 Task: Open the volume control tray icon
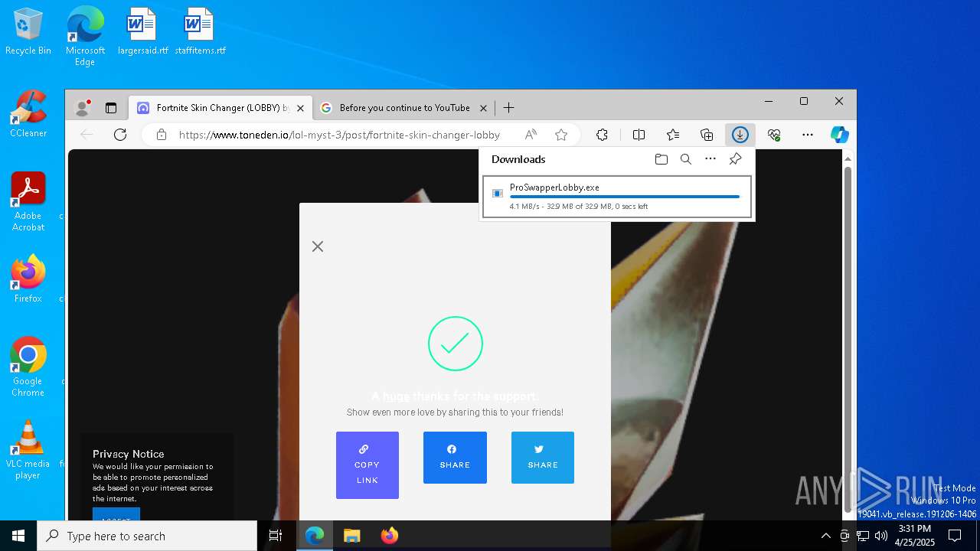coord(881,536)
